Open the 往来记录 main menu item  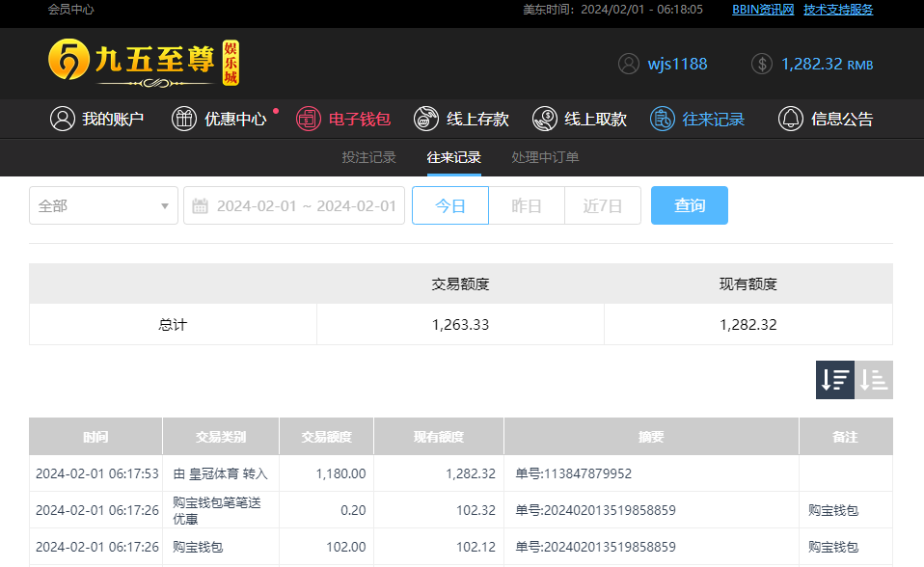tap(697, 119)
